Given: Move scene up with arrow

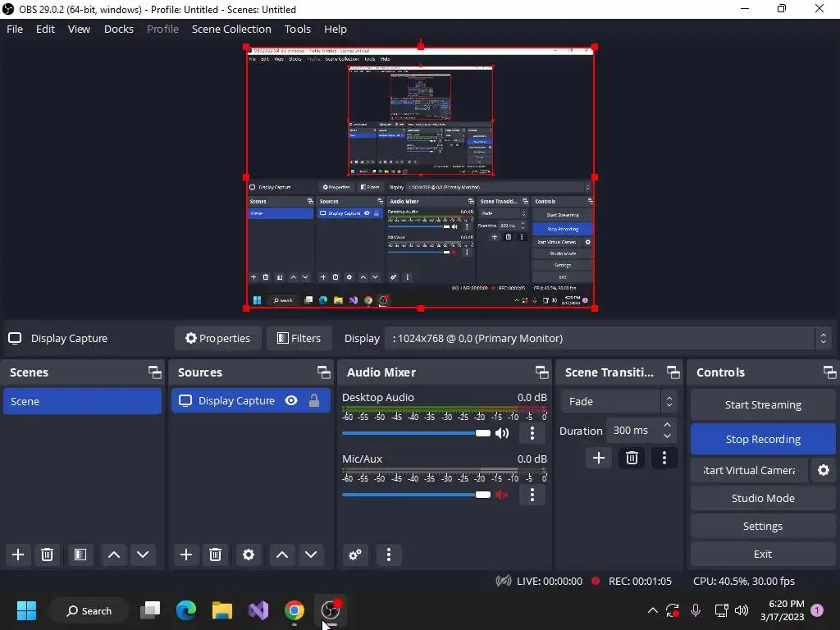Looking at the screenshot, I should [113, 555].
